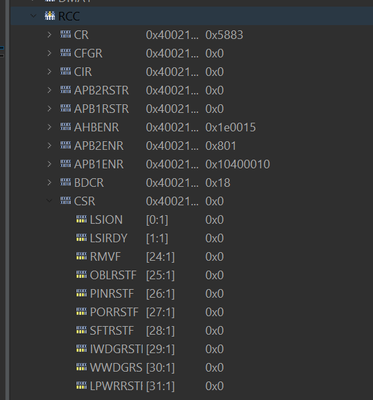Viewport: 373px width, 400px height.
Task: Click APB2ENR value 0x801
Action: click(x=221, y=146)
